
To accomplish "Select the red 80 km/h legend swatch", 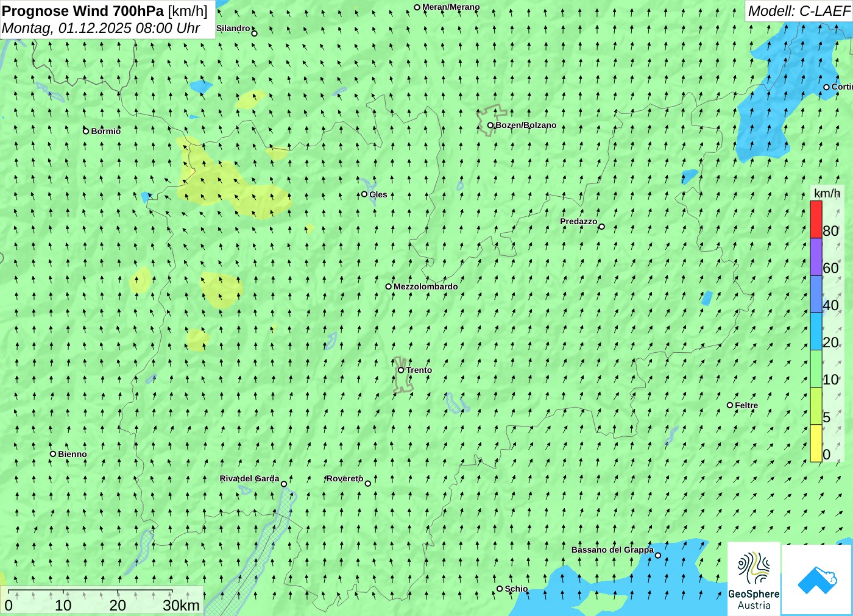I will [816, 219].
